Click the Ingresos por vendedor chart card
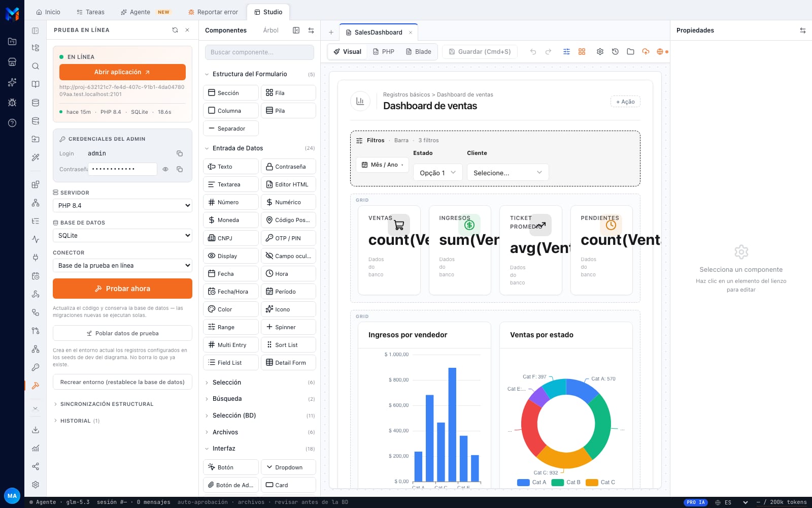The height and width of the screenshot is (508, 812). click(424, 405)
